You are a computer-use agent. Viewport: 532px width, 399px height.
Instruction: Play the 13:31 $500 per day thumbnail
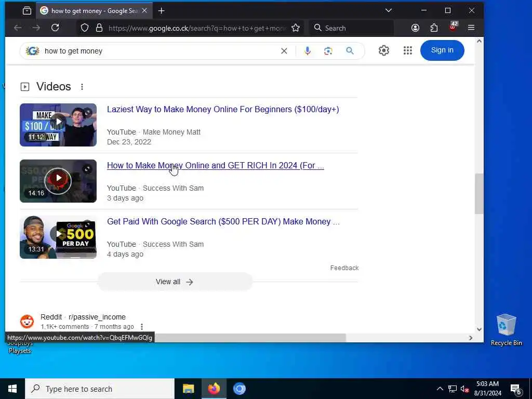pos(58,237)
